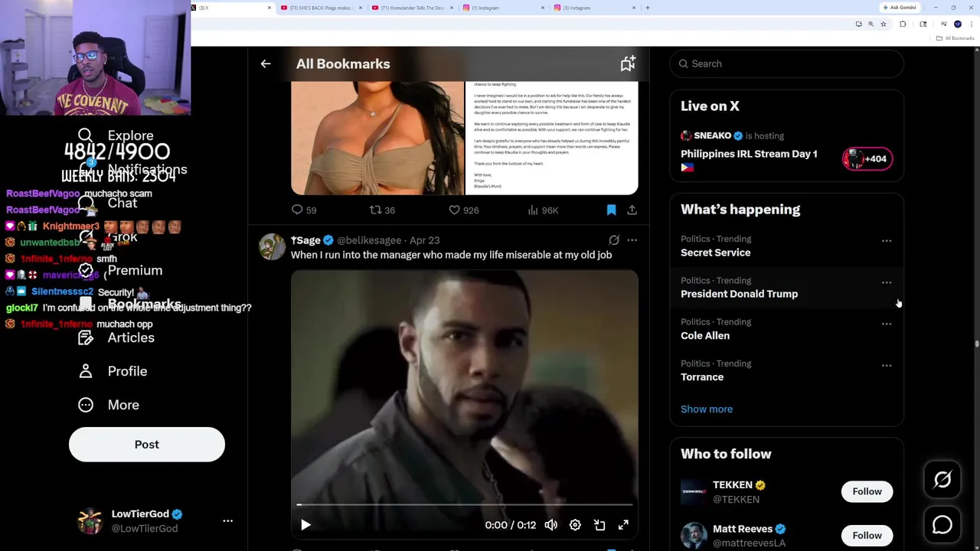Open the Grok floating button
Screen dimensions: 980x551
[942, 480]
